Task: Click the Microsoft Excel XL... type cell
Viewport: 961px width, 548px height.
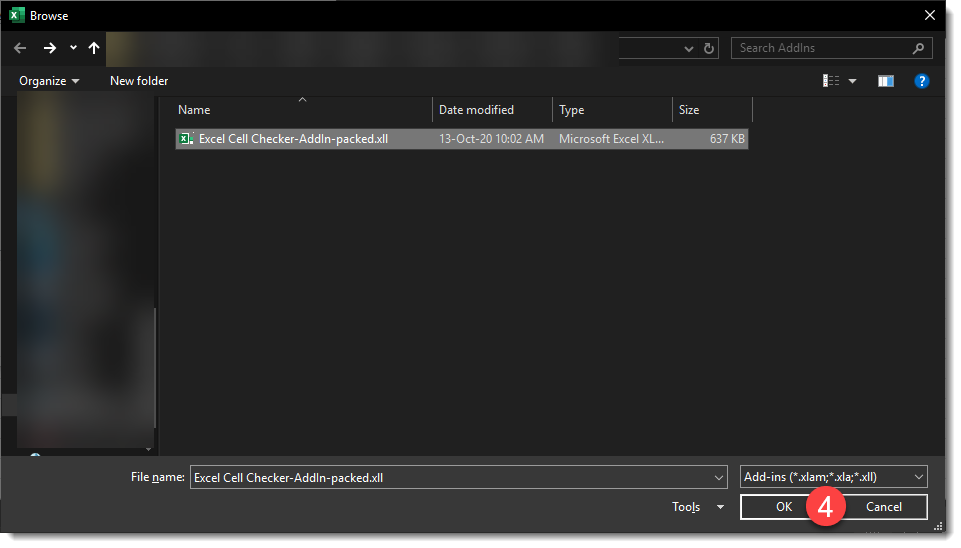Action: coord(611,139)
